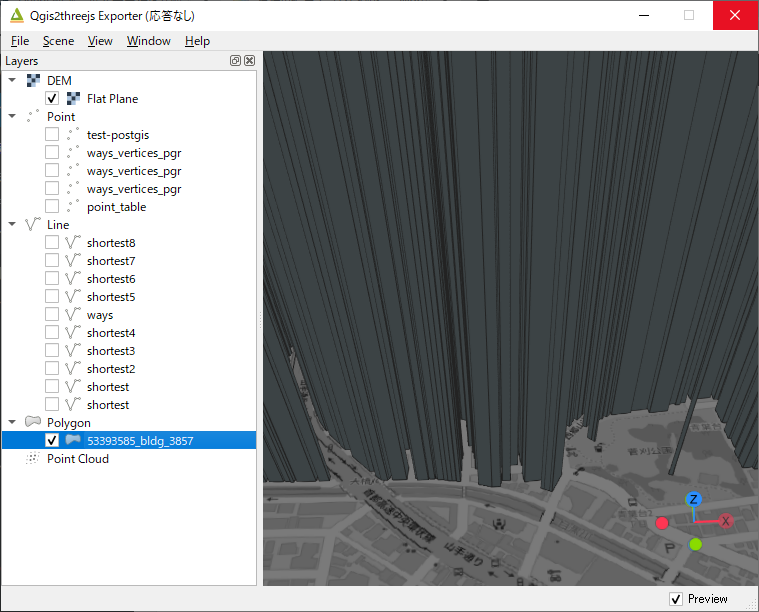This screenshot has height=612, width=759.
Task: Open the Window menu
Action: [148, 41]
